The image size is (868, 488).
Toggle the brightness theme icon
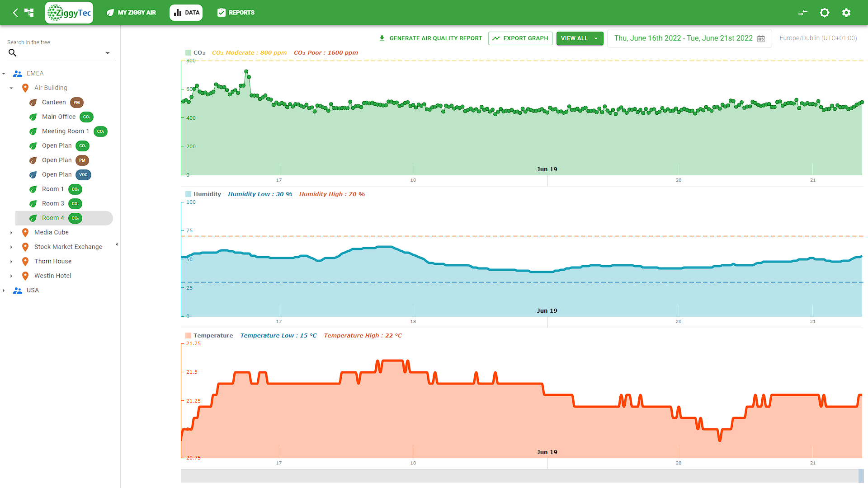pos(825,13)
